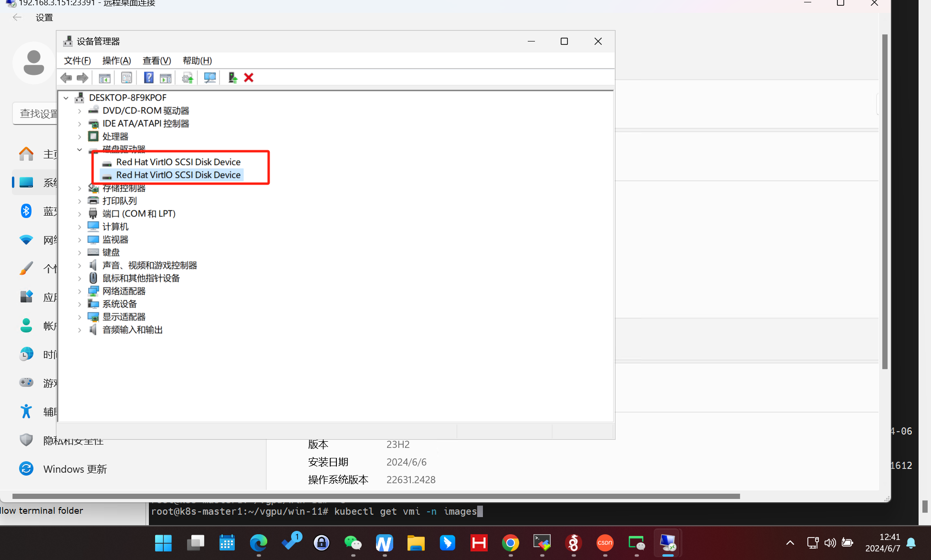Click the blue Help question-mark icon
The image size is (931, 560).
pos(148,78)
